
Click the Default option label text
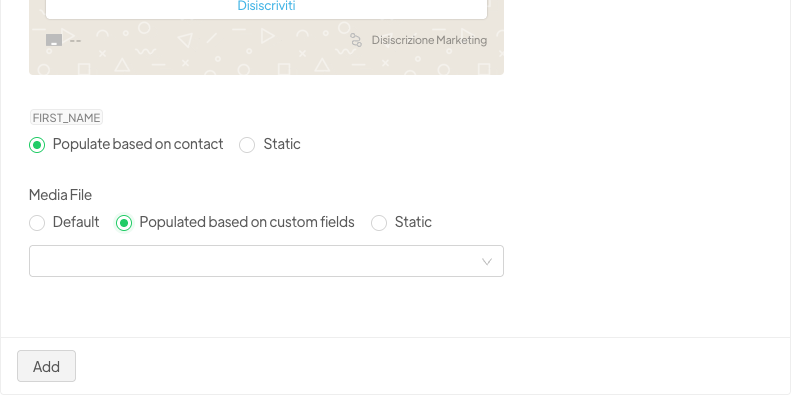(76, 222)
